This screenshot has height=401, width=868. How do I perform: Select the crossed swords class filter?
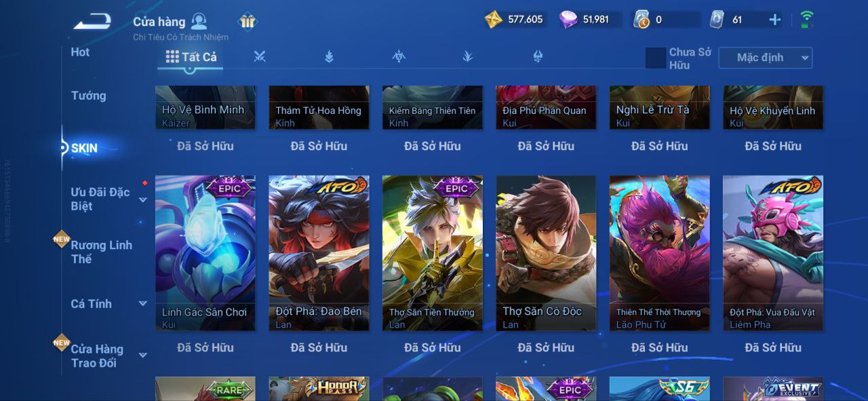(x=260, y=57)
